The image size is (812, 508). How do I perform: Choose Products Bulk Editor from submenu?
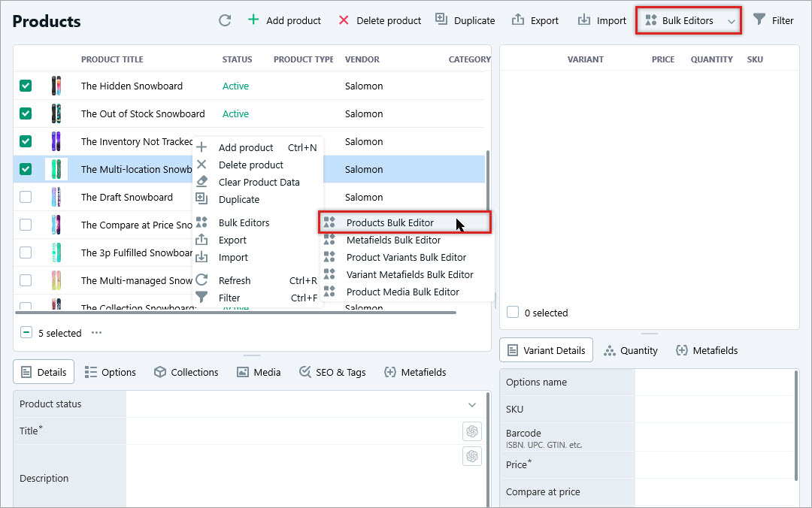[x=405, y=222]
